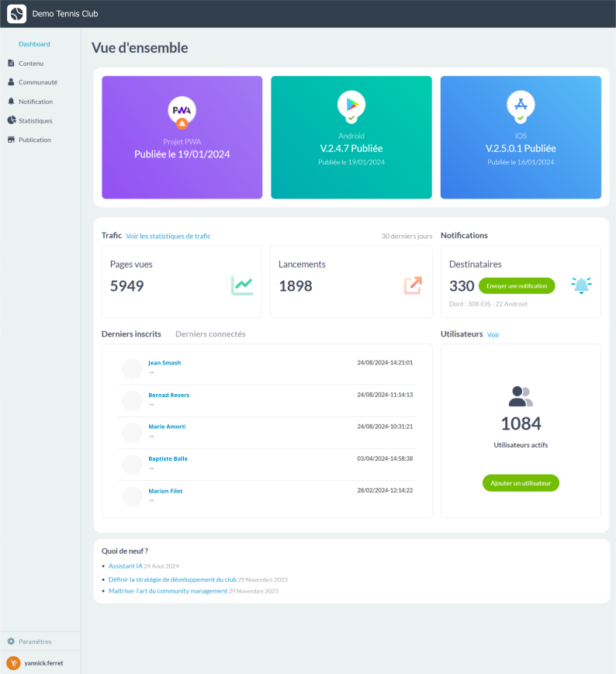The image size is (616, 674).
Task: Click the Demo Tennis Club logo icon
Action: click(x=16, y=14)
